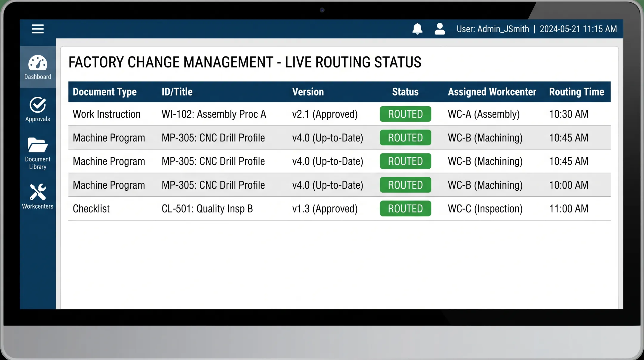Open notifications bell icon
This screenshot has height=360, width=644.
coord(417,29)
